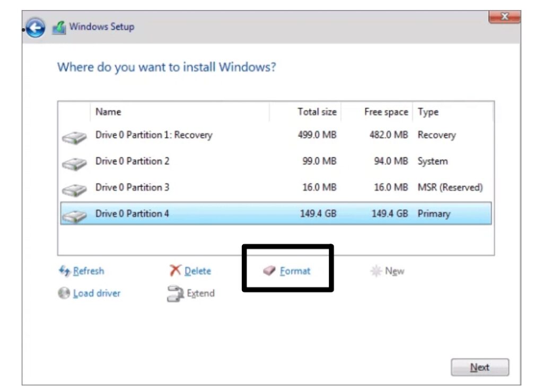Create a New partition

pos(395,271)
